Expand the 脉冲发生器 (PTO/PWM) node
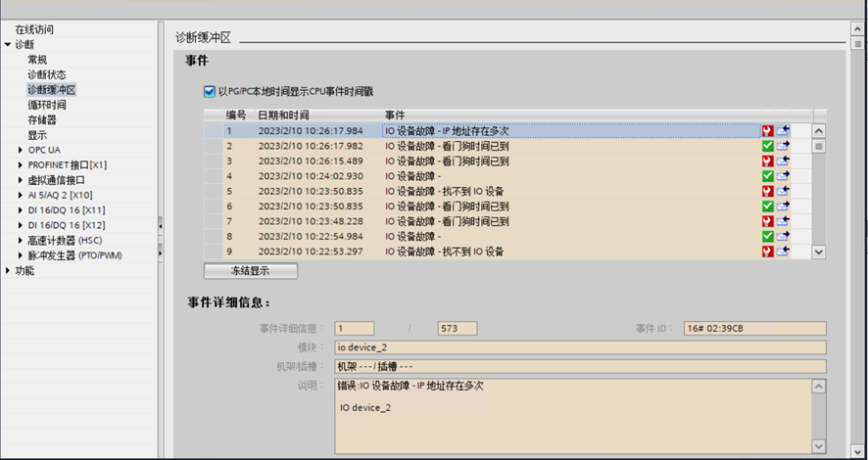The height and width of the screenshot is (460, 868). pyautogui.click(x=21, y=255)
